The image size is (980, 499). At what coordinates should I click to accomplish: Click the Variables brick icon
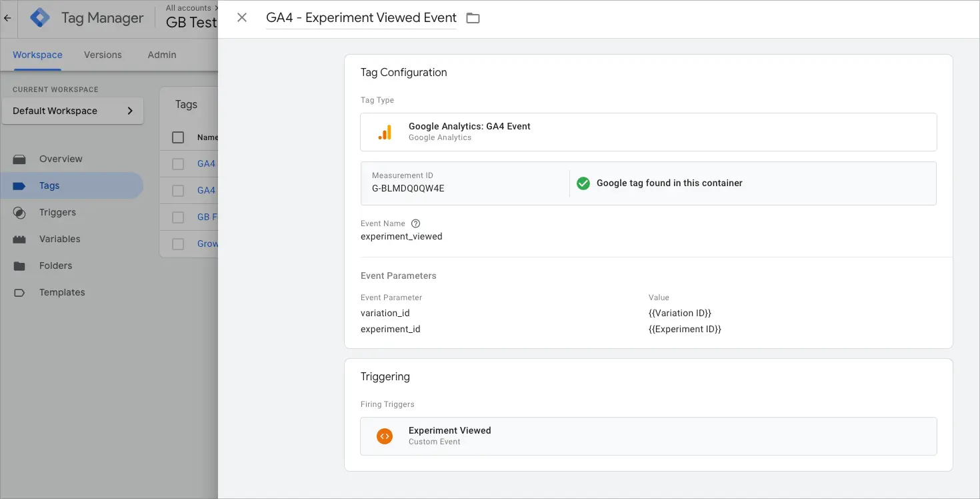click(19, 239)
